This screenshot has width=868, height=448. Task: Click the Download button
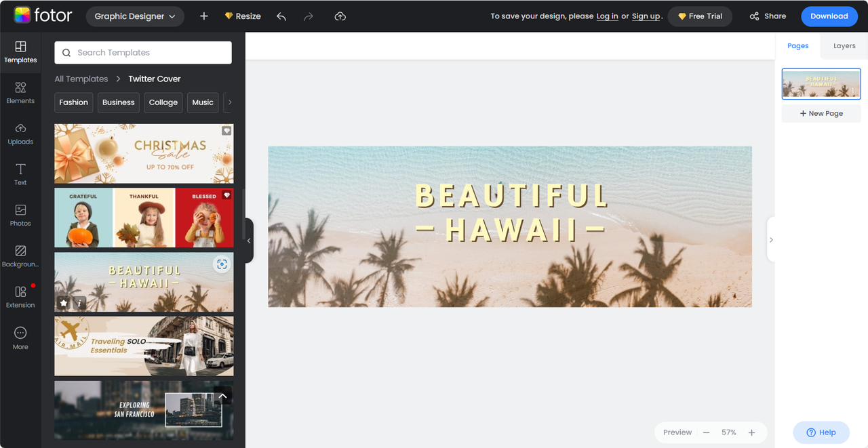(x=829, y=16)
